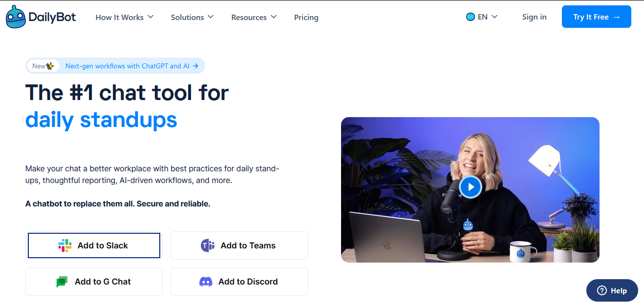
Task: Click the sparkle emoji in New badge
Action: tap(50, 66)
